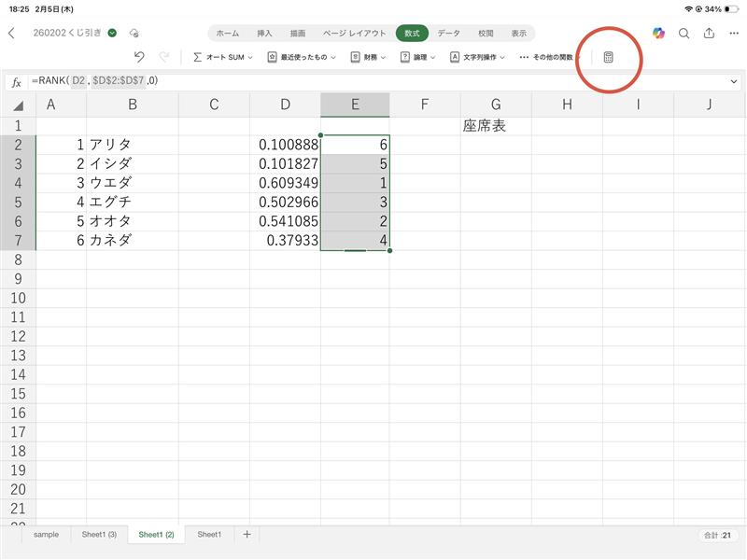Switch to the ホーム ribbon tab
Screen dimensions: 747x560
227,33
